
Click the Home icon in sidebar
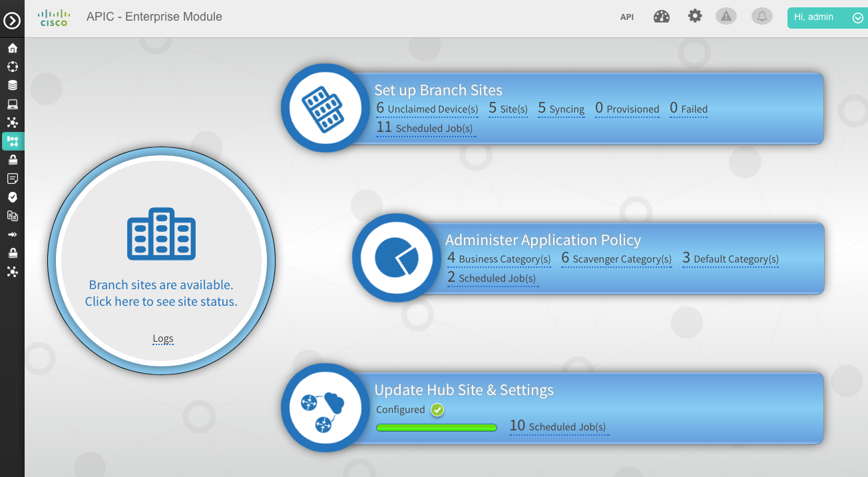click(12, 48)
